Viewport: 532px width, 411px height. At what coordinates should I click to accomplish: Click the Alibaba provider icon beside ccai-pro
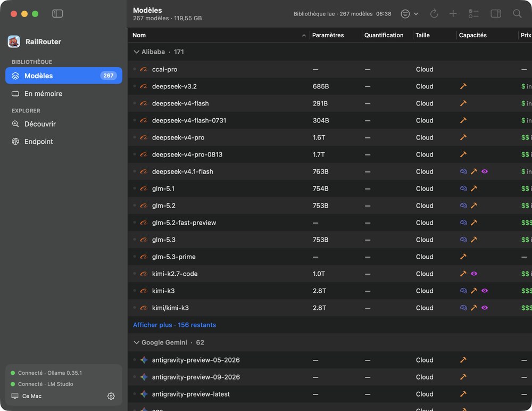click(144, 69)
